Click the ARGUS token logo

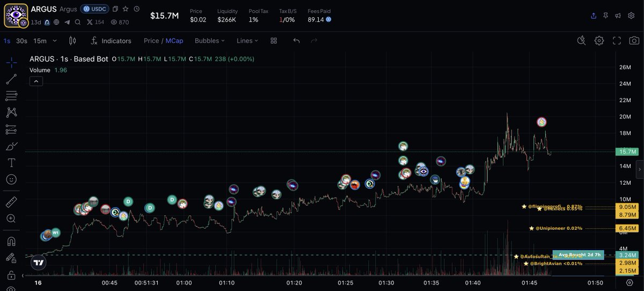16,16
